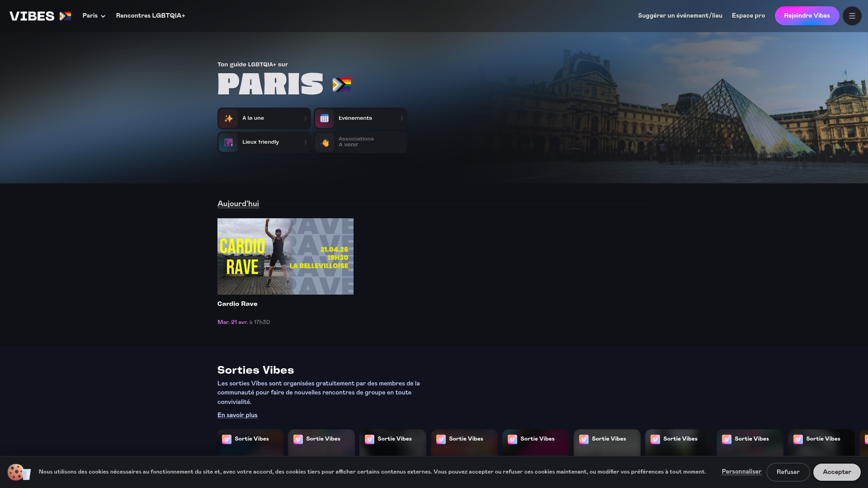The width and height of the screenshot is (868, 488).
Task: Open Lieux friendly section label
Action: click(260, 142)
